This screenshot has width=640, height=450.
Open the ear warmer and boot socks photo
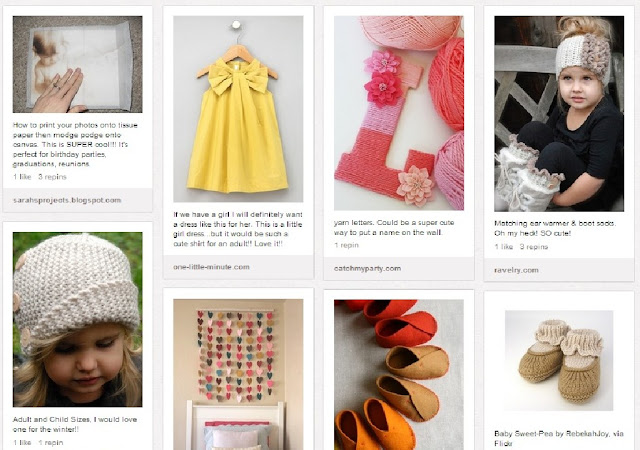[559, 114]
